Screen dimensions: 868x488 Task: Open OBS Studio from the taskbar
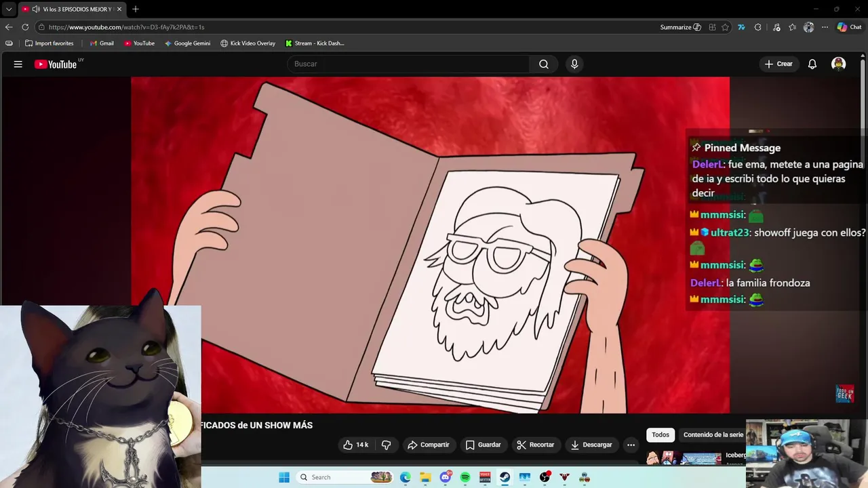[x=545, y=477]
